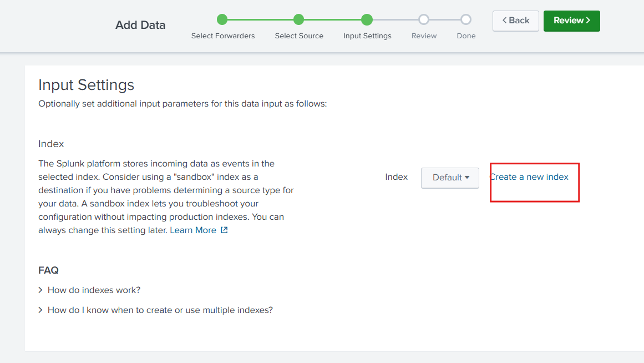Expand "How do indexes work?" FAQ

click(x=94, y=290)
